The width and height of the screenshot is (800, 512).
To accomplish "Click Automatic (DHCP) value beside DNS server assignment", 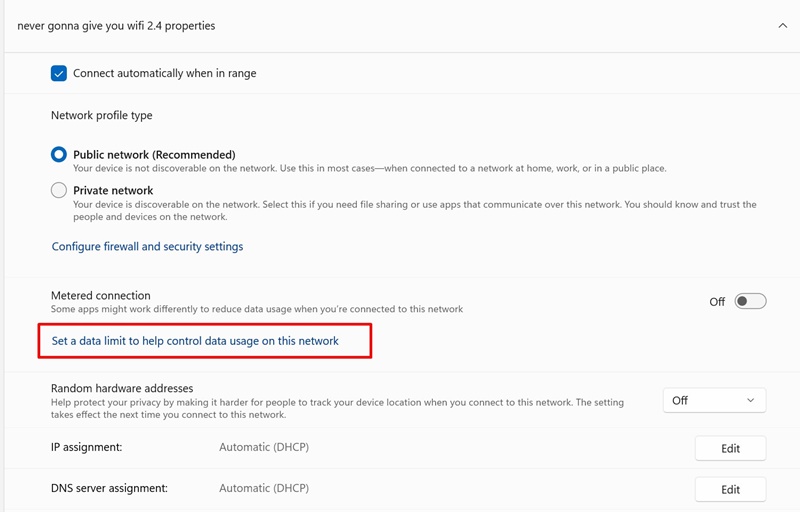I will pos(264,489).
